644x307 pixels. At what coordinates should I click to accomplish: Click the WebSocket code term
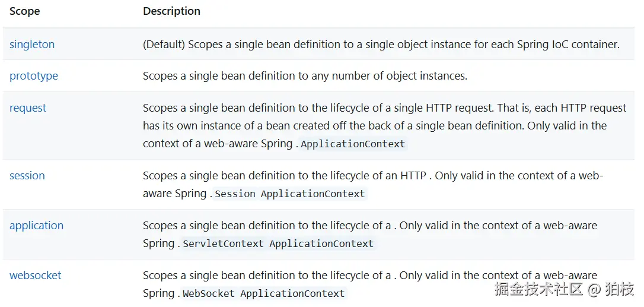209,293
